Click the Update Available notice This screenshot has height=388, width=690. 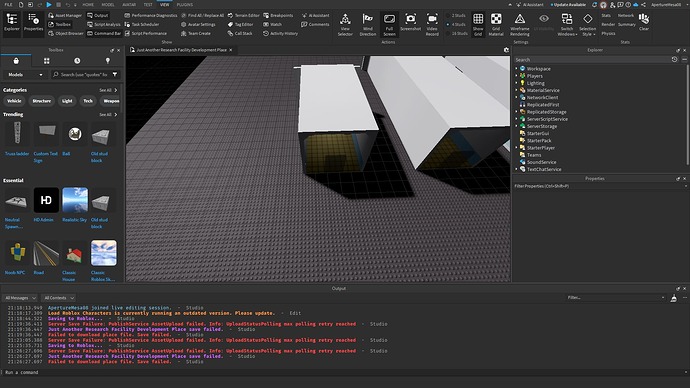coord(568,5)
